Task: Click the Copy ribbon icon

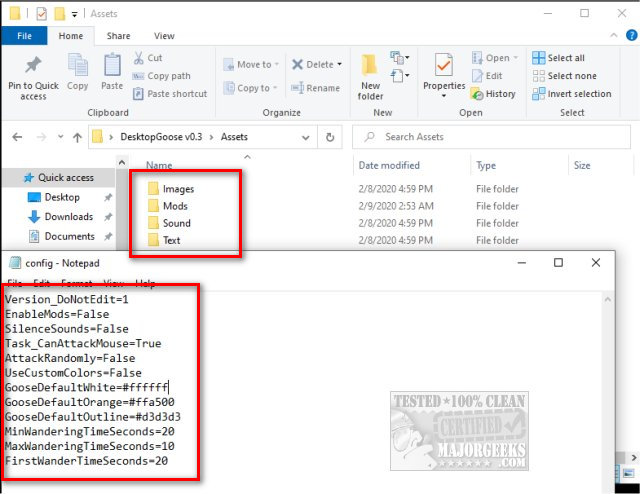Action: pos(78,65)
